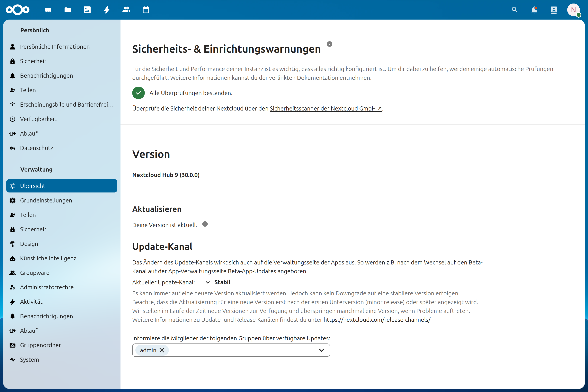This screenshot has width=588, height=392.
Task: Remove the admin group chip
Action: point(162,350)
